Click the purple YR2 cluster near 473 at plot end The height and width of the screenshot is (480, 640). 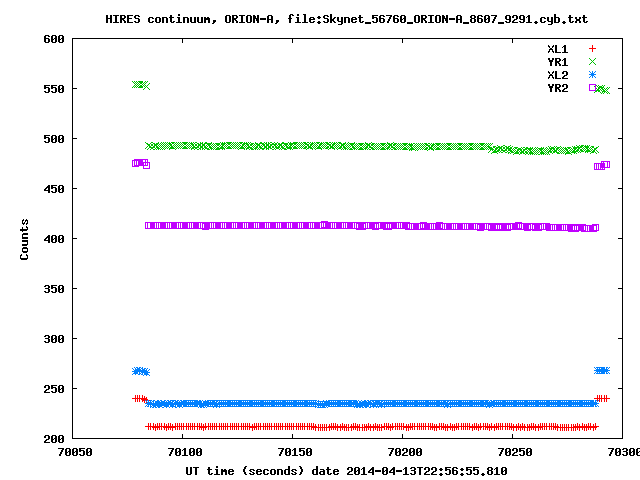(602, 165)
